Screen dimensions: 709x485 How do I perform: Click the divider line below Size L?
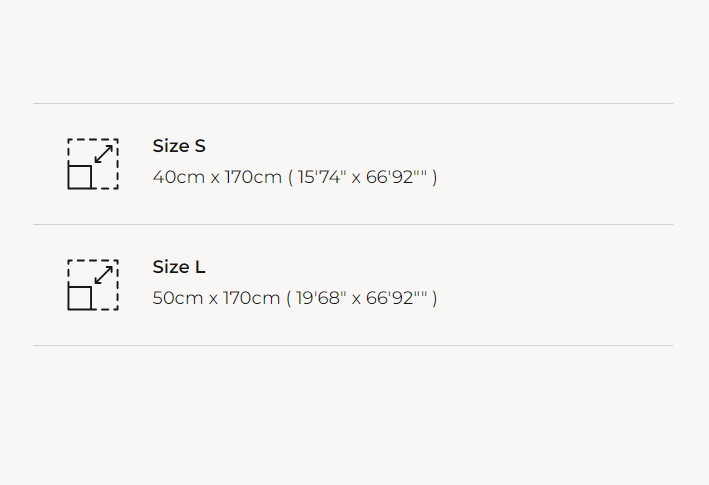353,345
